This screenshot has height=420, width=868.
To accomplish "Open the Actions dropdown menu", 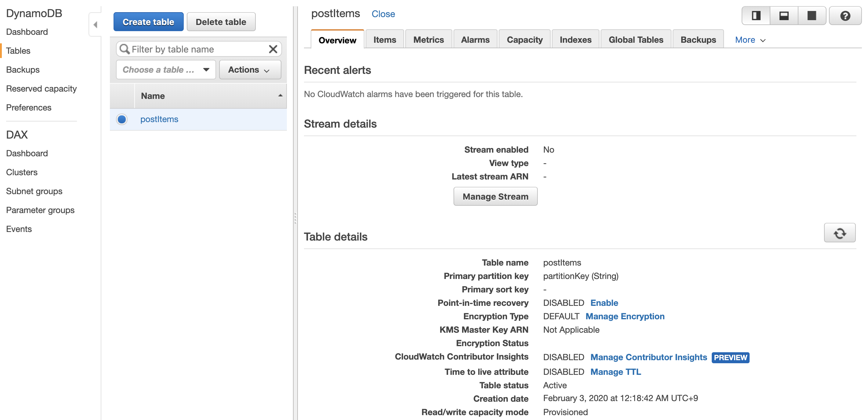I will click(x=250, y=70).
